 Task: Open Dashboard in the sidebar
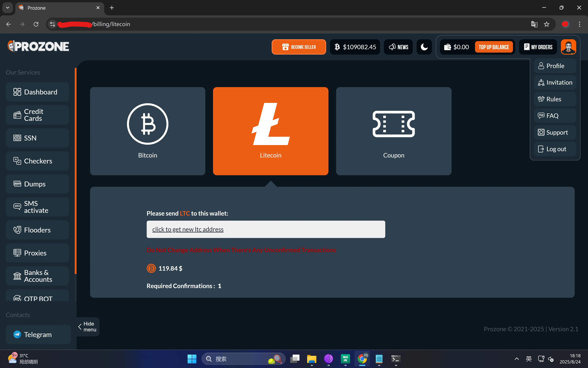click(37, 92)
